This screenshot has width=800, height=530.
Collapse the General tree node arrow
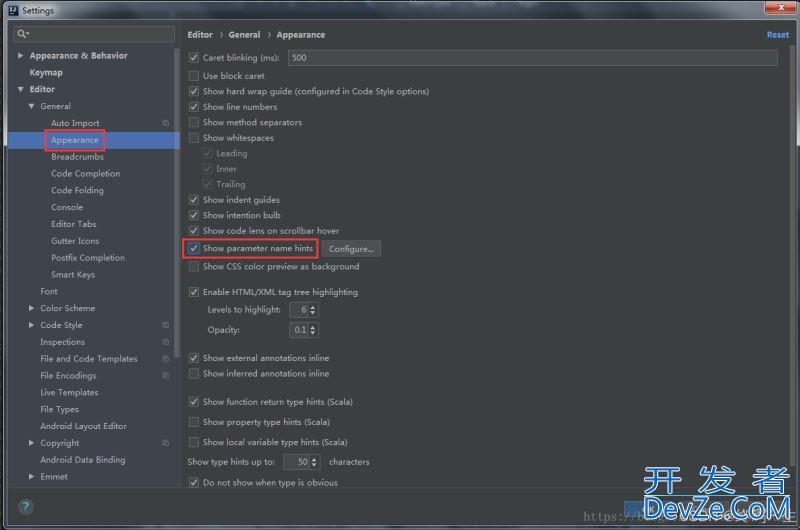point(32,106)
